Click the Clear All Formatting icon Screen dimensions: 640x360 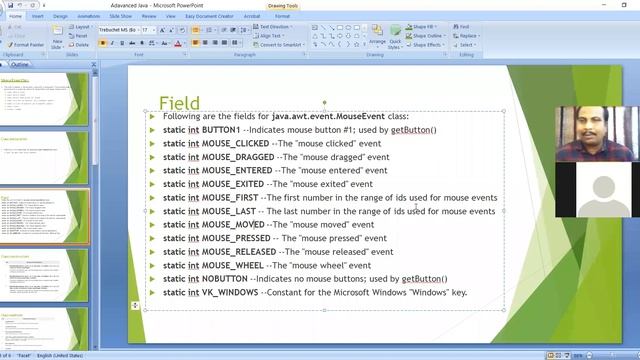pos(182,30)
